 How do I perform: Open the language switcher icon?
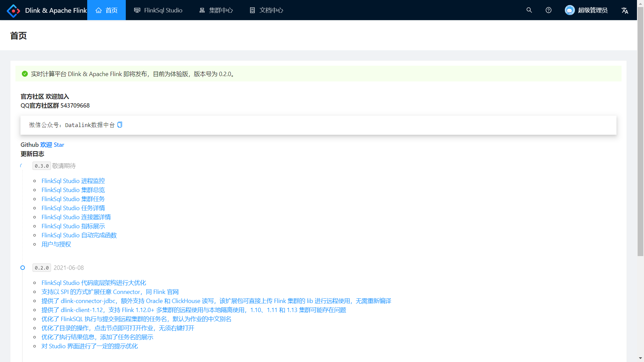tap(625, 10)
